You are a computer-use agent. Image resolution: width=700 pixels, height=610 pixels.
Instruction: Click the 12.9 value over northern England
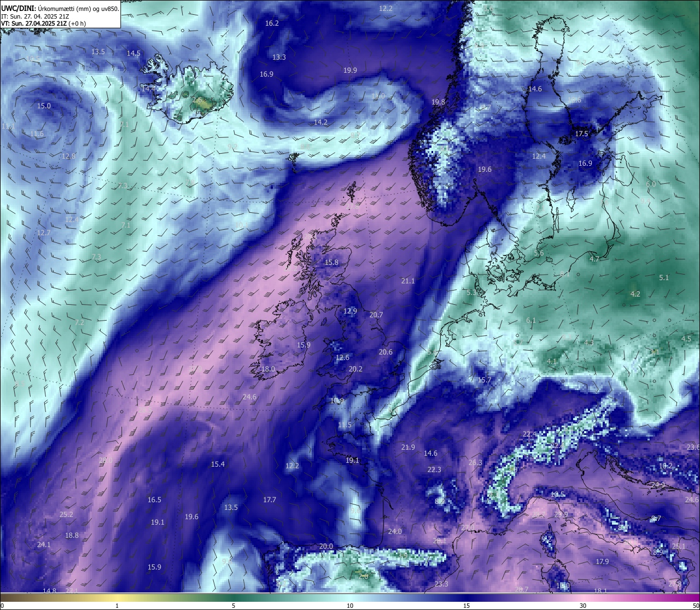(x=350, y=311)
